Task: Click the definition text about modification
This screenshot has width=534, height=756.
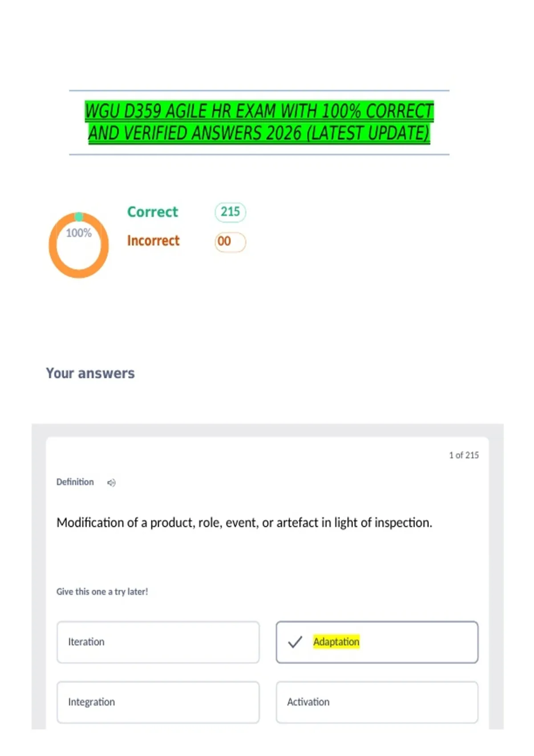Action: 244,523
